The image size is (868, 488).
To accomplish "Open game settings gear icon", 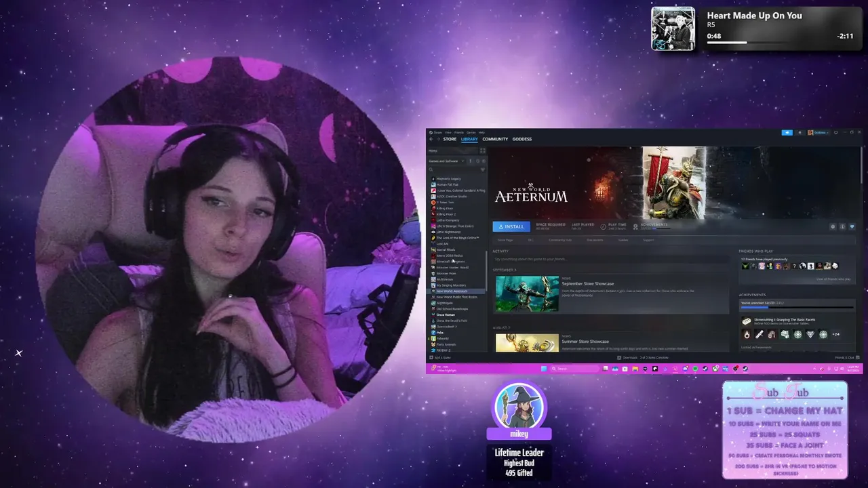I will (x=833, y=226).
